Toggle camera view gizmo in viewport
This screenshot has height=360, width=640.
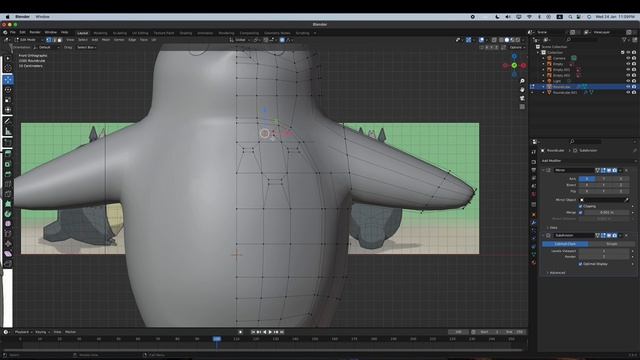tap(522, 98)
